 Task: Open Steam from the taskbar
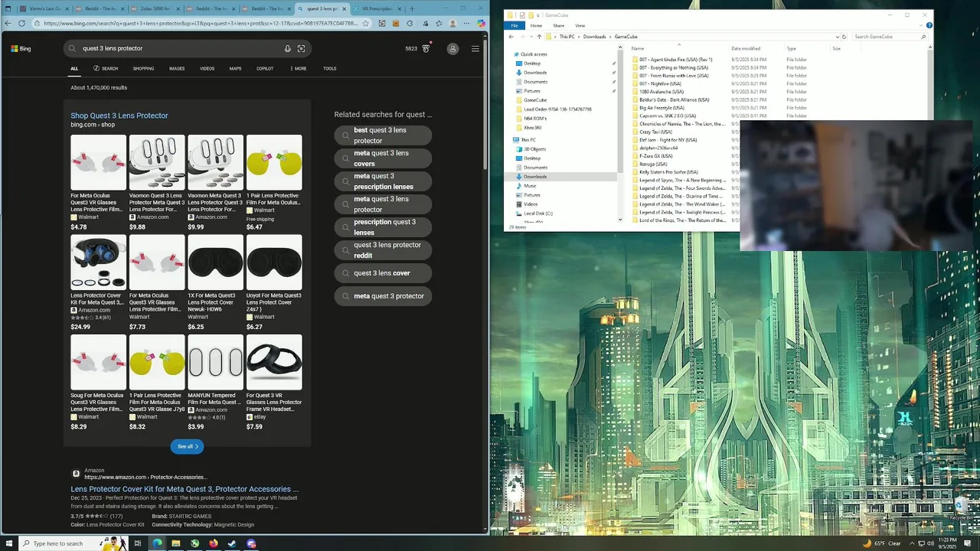pyautogui.click(x=232, y=543)
